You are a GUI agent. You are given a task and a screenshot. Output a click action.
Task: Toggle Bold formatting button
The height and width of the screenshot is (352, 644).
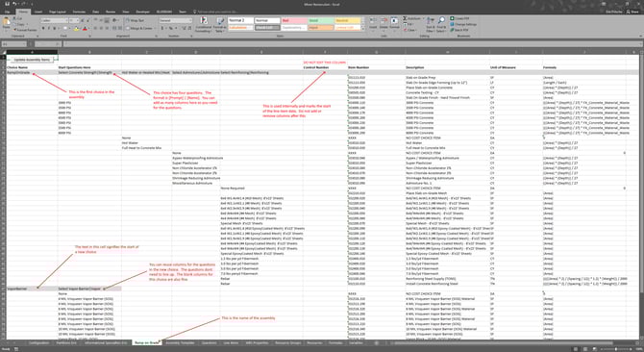[x=43, y=29]
